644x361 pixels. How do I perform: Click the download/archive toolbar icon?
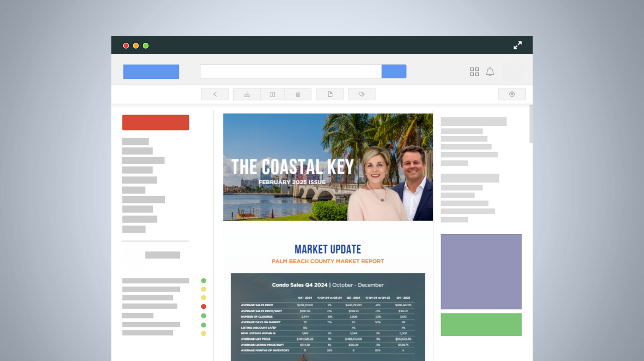[247, 94]
